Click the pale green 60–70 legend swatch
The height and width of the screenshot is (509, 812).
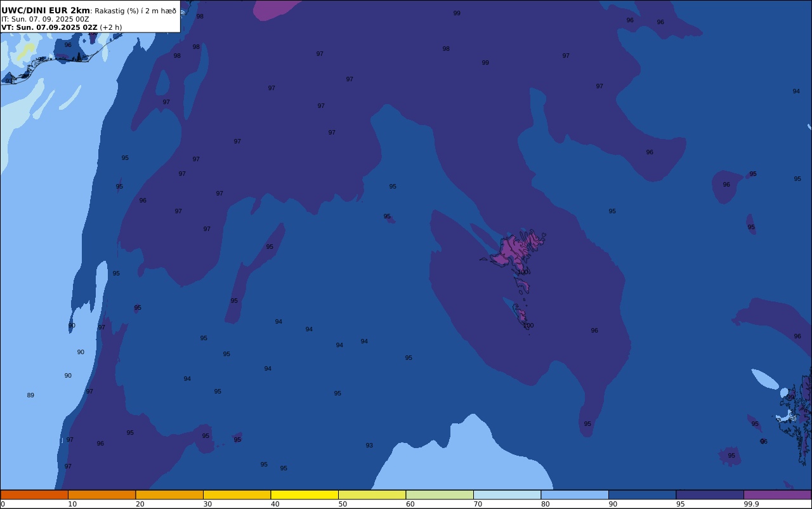[440, 494]
